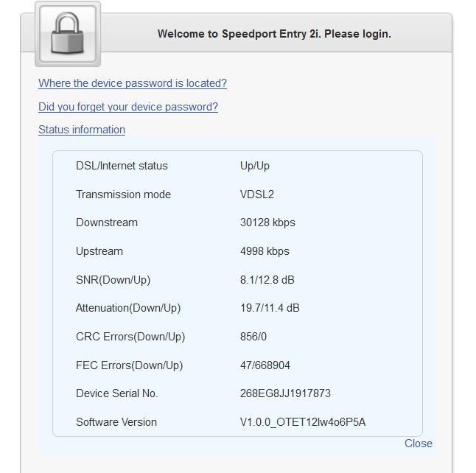
Task: Click the VDSL2 transmission value
Action: tap(257, 195)
